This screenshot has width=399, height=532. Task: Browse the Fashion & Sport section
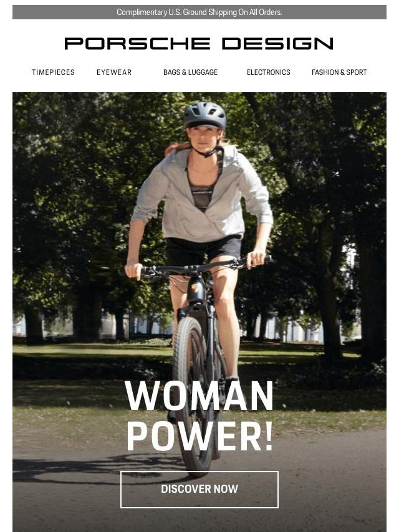coord(339,72)
